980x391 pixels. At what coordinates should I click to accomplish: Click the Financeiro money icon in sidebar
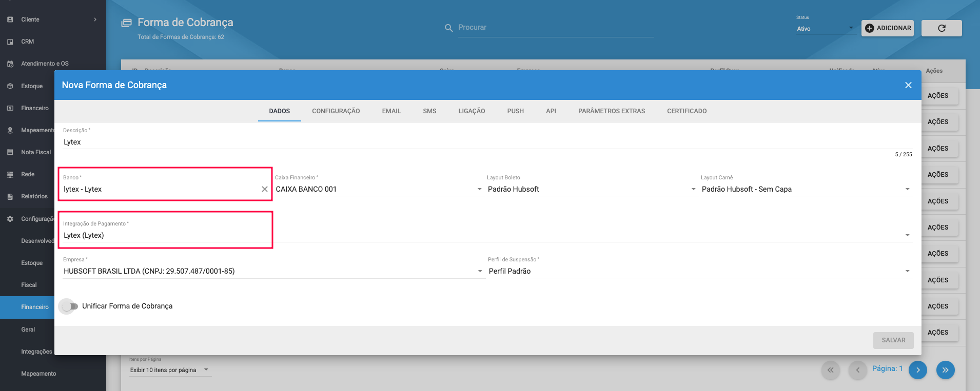(x=10, y=108)
